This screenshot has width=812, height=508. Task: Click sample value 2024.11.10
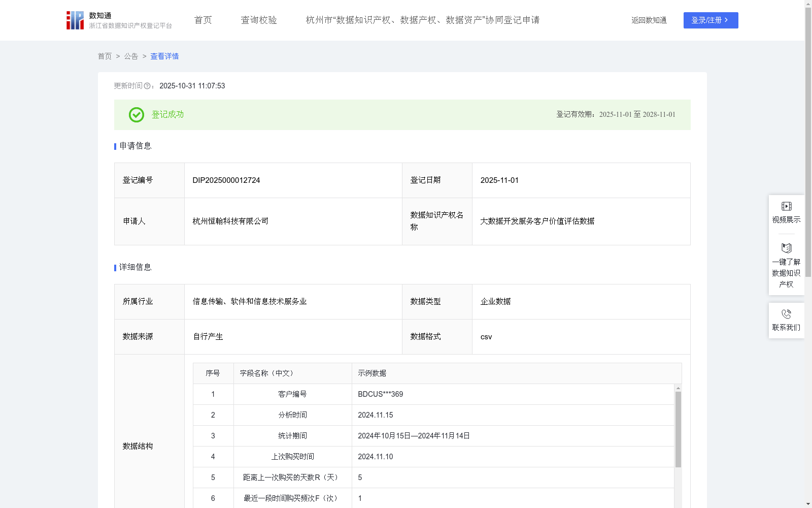(x=376, y=457)
